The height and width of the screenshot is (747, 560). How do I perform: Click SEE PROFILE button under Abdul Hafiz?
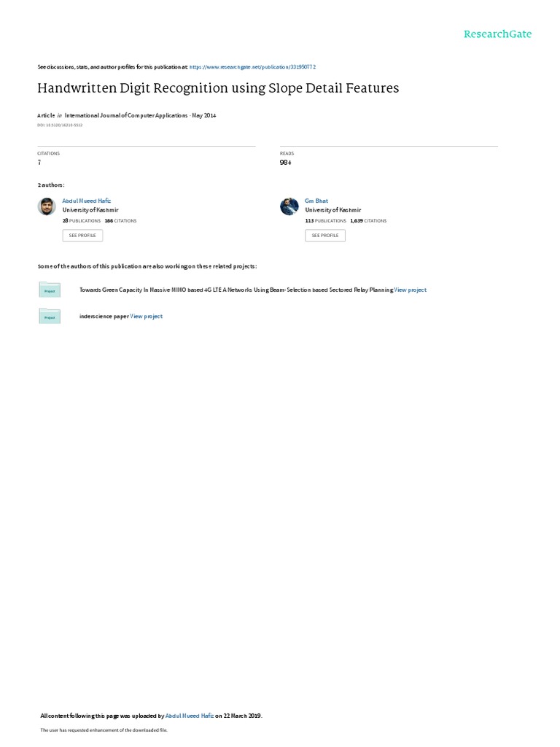tap(82, 236)
